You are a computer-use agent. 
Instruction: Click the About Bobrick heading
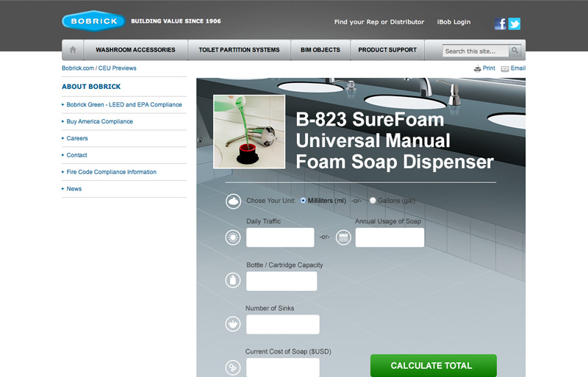91,87
